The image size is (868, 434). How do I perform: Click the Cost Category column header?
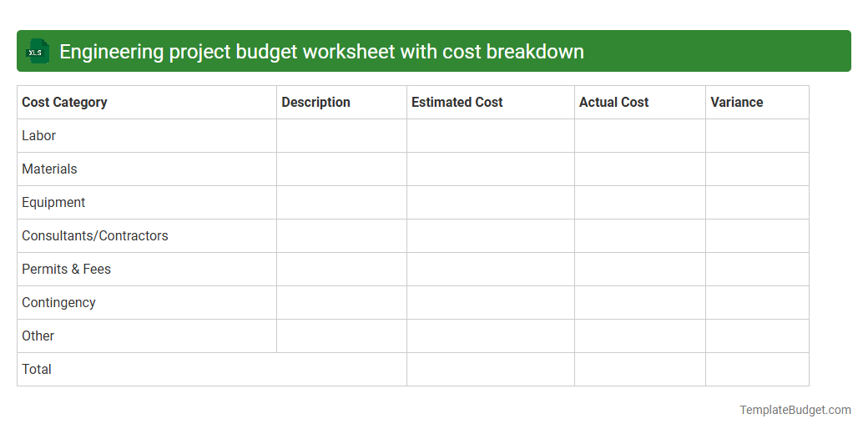[x=147, y=103]
